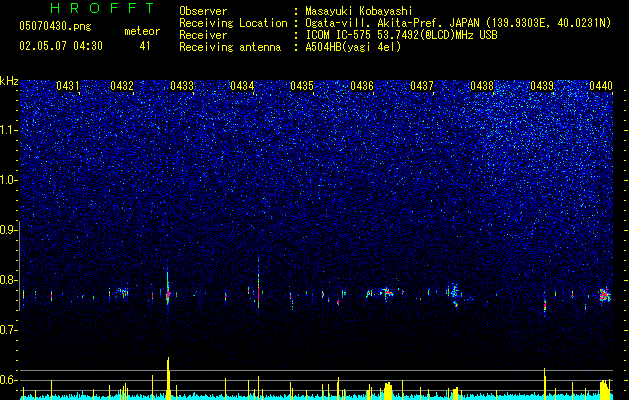Click the HROFFT title text
629x400 pixels.
click(x=102, y=8)
